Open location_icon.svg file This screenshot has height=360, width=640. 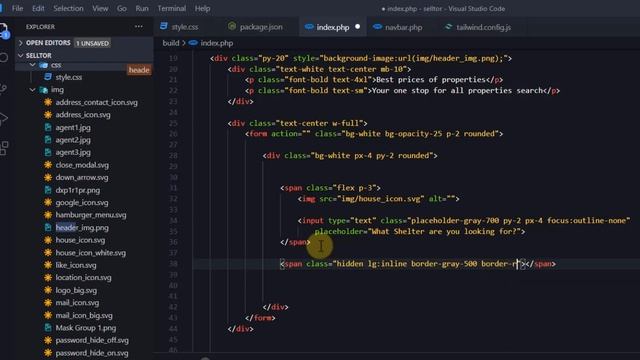coord(83,278)
